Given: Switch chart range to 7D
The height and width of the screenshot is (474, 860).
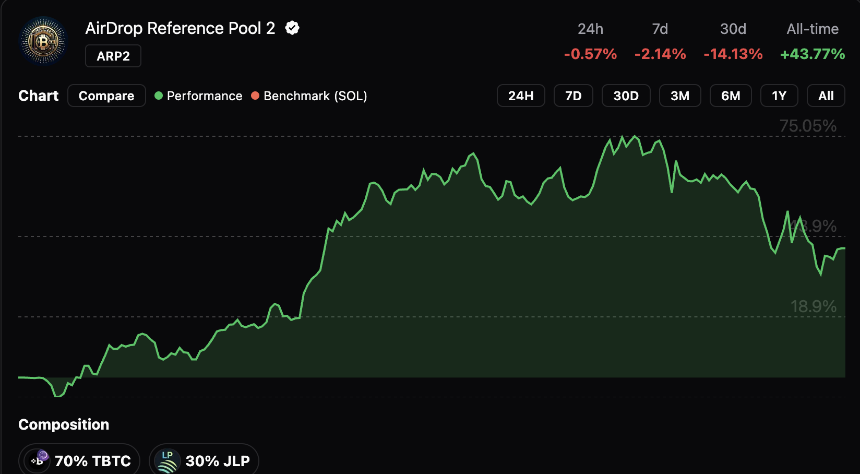Looking at the screenshot, I should point(573,96).
